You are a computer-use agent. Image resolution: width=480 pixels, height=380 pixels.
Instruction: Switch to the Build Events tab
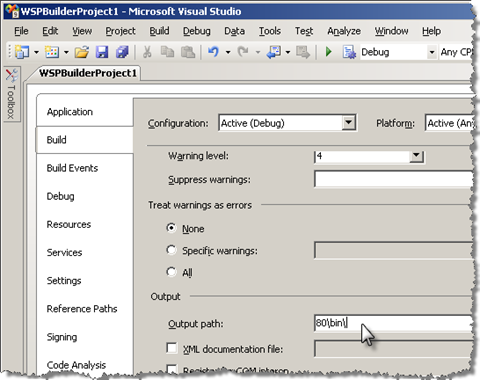tap(84, 168)
